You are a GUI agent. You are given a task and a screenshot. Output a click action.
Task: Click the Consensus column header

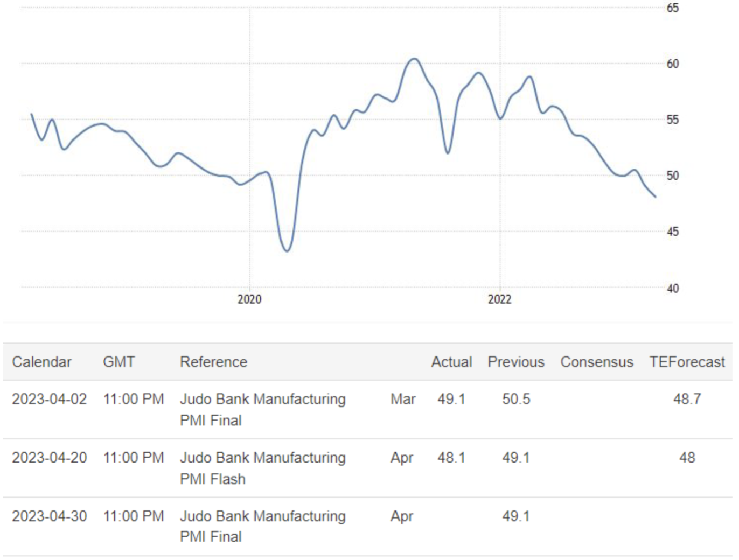[x=597, y=362]
